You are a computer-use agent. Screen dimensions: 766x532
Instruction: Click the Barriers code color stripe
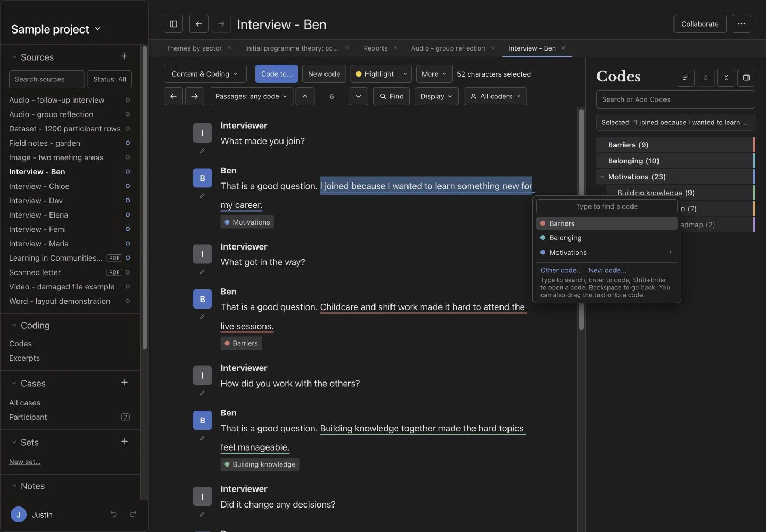pyautogui.click(x=754, y=145)
